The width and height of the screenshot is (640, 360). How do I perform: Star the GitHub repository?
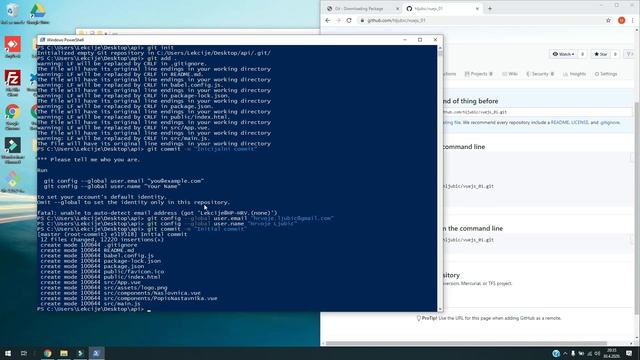601,54
